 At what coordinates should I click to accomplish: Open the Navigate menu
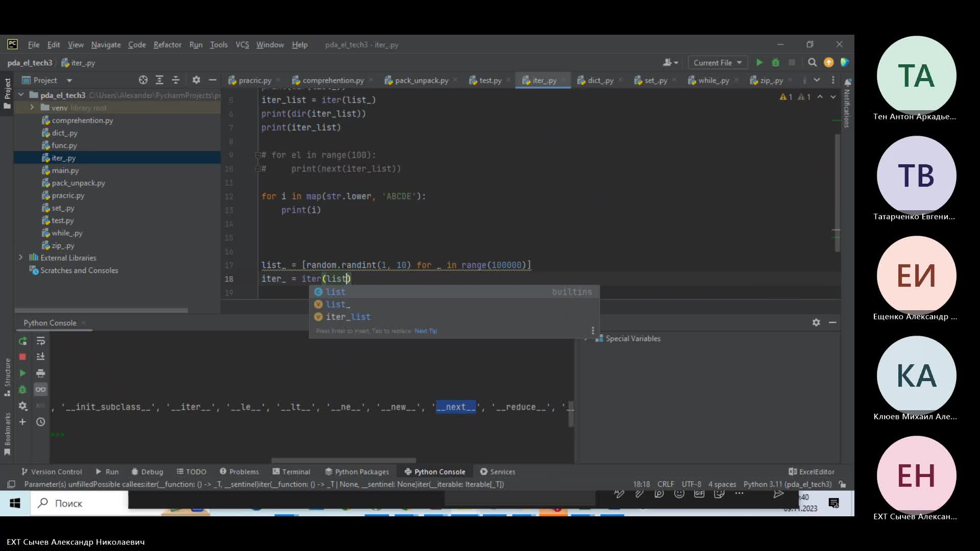[106, 44]
